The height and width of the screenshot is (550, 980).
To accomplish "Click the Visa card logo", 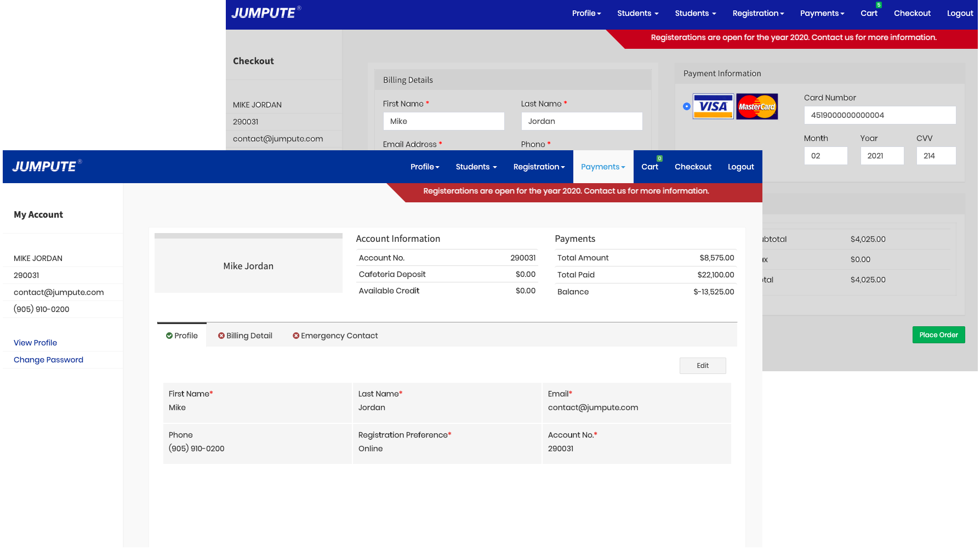I will [x=713, y=106].
